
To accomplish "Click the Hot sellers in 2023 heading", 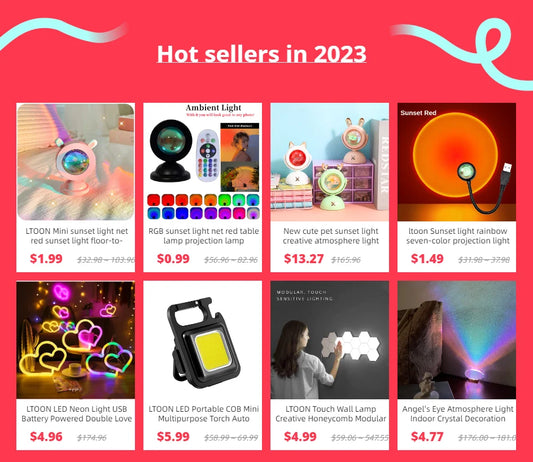I will [x=261, y=54].
